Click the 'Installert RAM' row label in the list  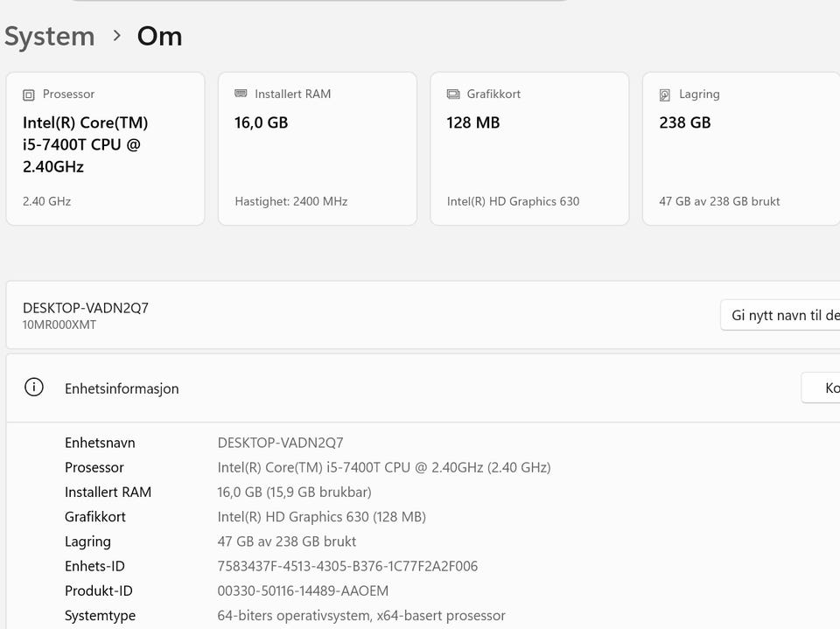[x=108, y=492]
